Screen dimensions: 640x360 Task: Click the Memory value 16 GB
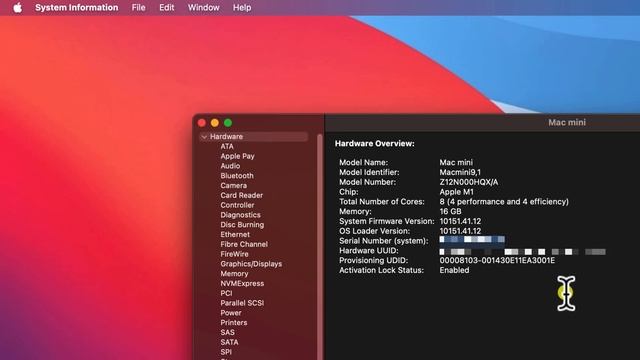[450, 211]
